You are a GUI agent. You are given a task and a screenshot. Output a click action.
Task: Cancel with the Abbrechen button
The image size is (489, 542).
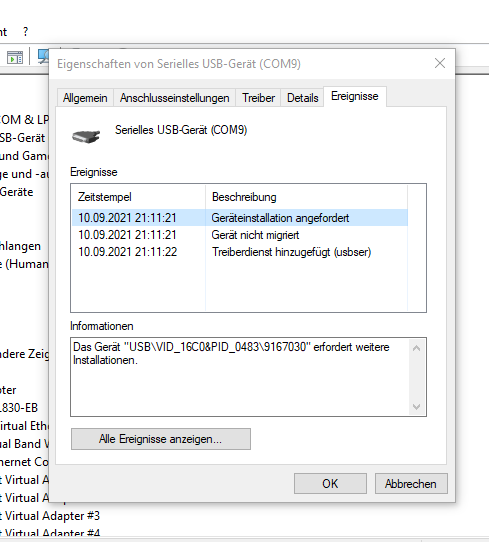[x=411, y=484]
